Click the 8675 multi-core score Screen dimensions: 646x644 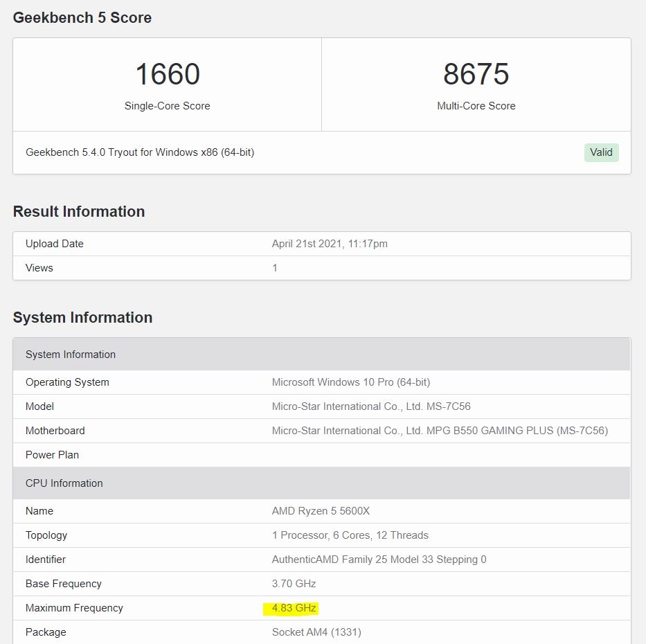(x=476, y=75)
